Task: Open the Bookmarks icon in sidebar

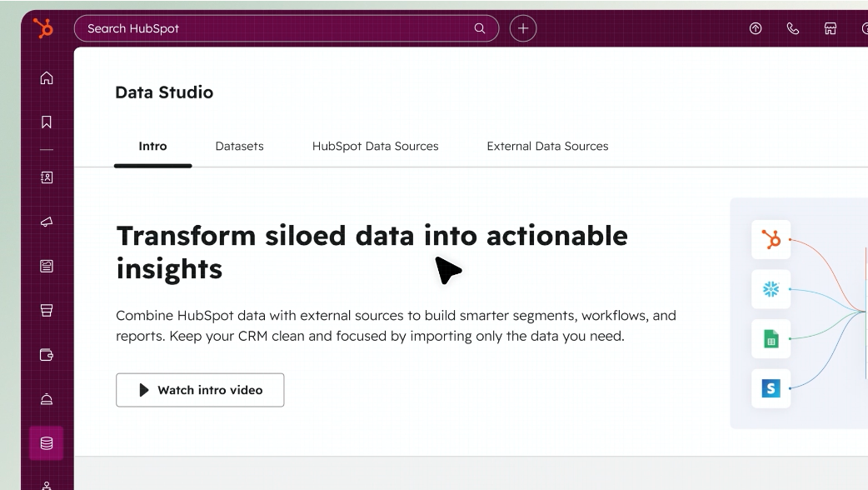Action: pyautogui.click(x=47, y=122)
